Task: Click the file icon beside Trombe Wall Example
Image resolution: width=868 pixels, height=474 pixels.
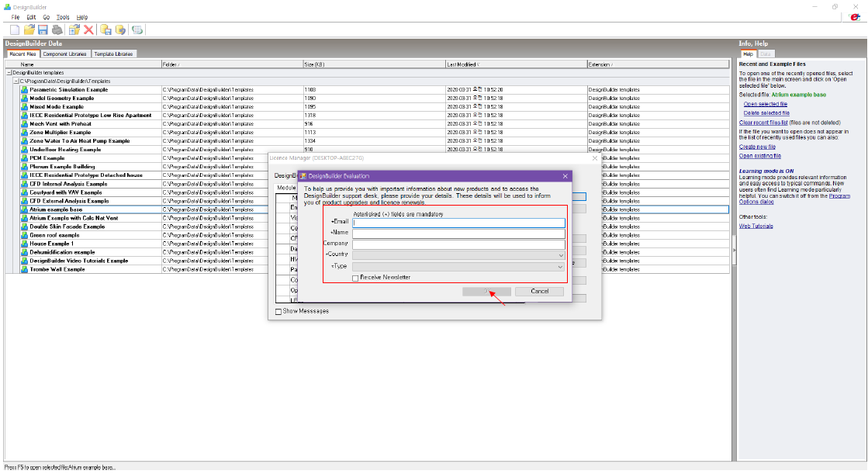Action: [24, 269]
